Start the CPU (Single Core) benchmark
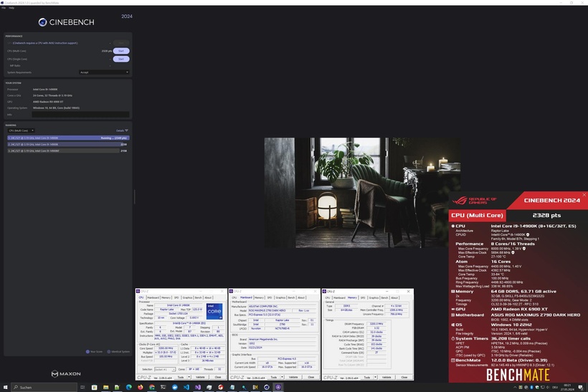The height and width of the screenshot is (392, 588). point(121,59)
